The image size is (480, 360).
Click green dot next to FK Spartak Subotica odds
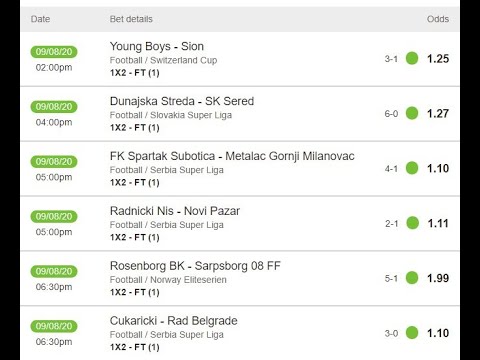click(x=412, y=168)
